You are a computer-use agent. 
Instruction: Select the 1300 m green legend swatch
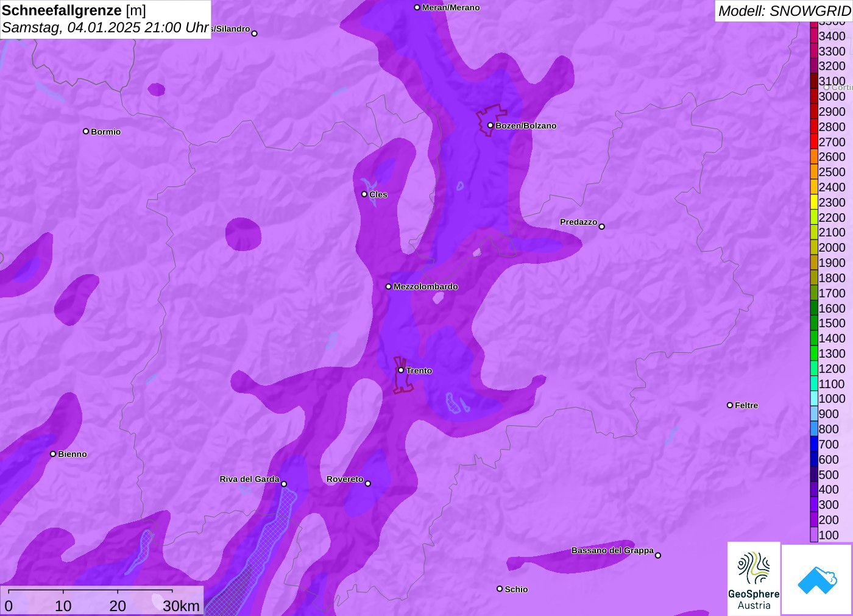[814, 353]
